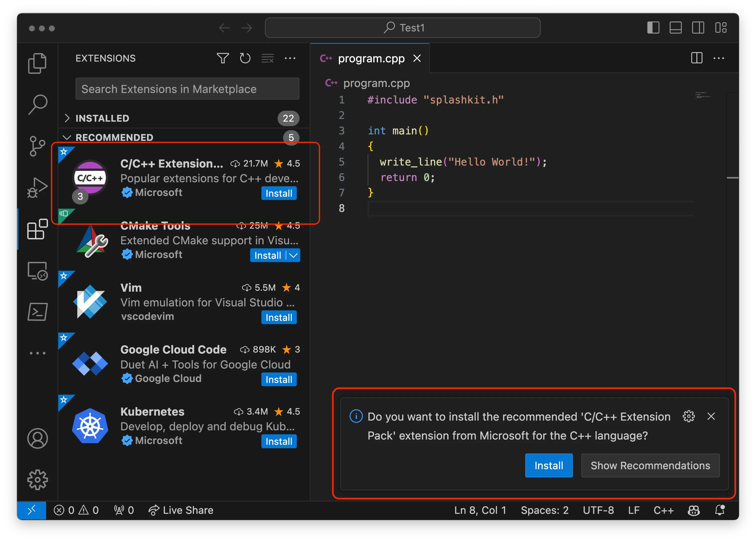Install Google Cloud Code extension
The width and height of the screenshot is (756, 541).
(279, 379)
